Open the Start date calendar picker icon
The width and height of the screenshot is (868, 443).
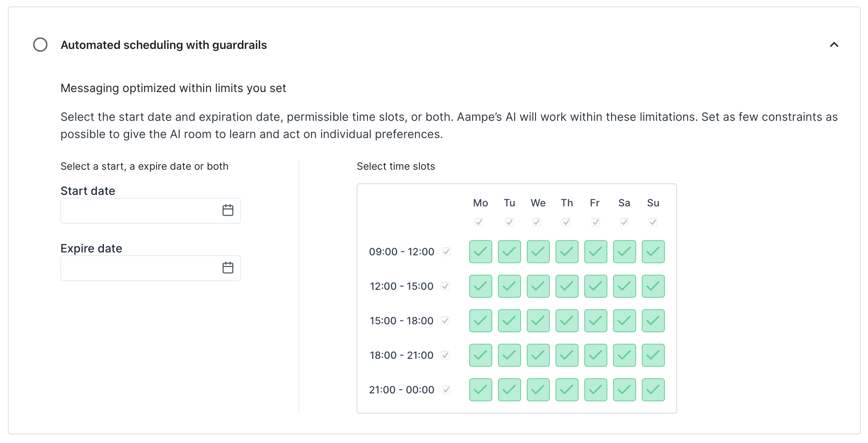[228, 210]
